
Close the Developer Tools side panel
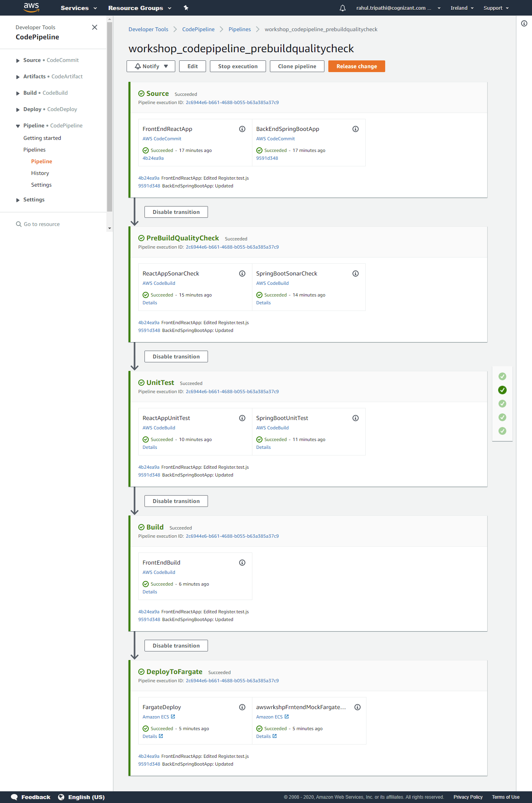[x=95, y=27]
